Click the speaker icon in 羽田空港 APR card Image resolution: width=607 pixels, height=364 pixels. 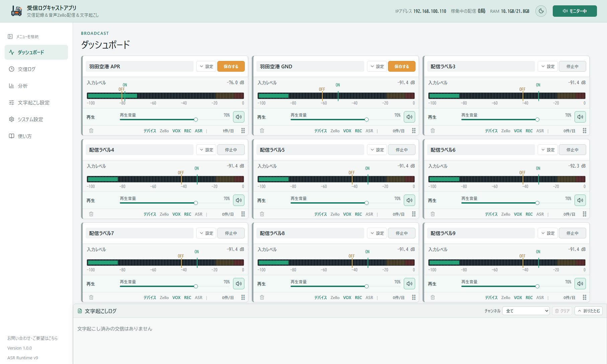(239, 117)
